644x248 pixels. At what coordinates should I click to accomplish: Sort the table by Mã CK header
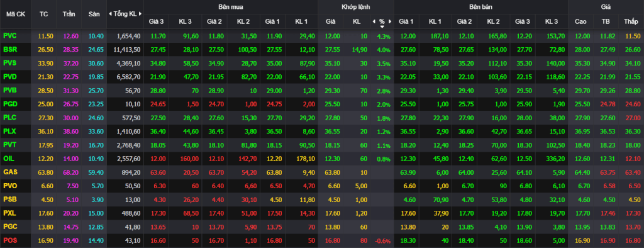coord(15,14)
